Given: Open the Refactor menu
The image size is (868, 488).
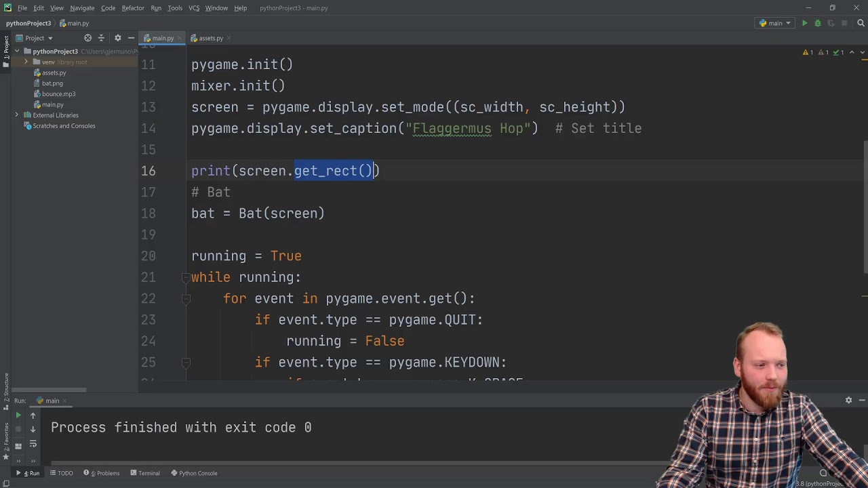Looking at the screenshot, I should (x=133, y=8).
